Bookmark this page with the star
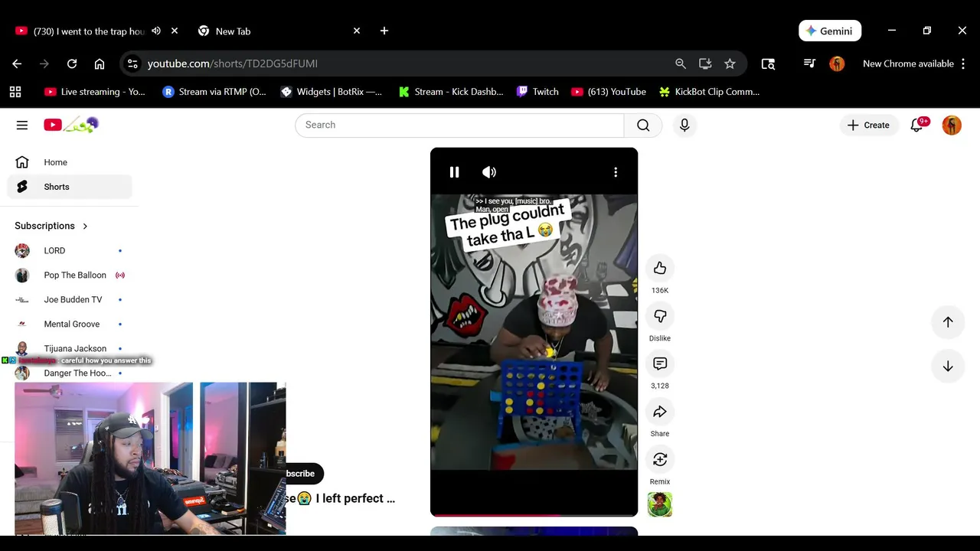 (x=730, y=64)
